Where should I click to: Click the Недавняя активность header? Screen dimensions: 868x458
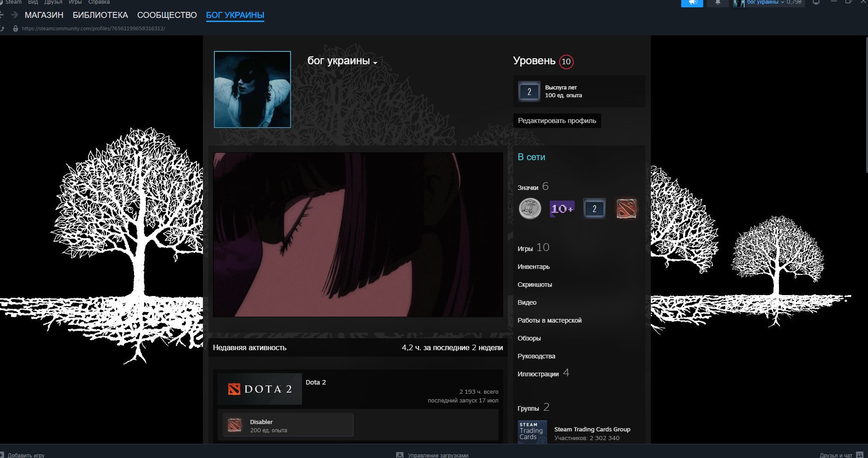tap(250, 347)
